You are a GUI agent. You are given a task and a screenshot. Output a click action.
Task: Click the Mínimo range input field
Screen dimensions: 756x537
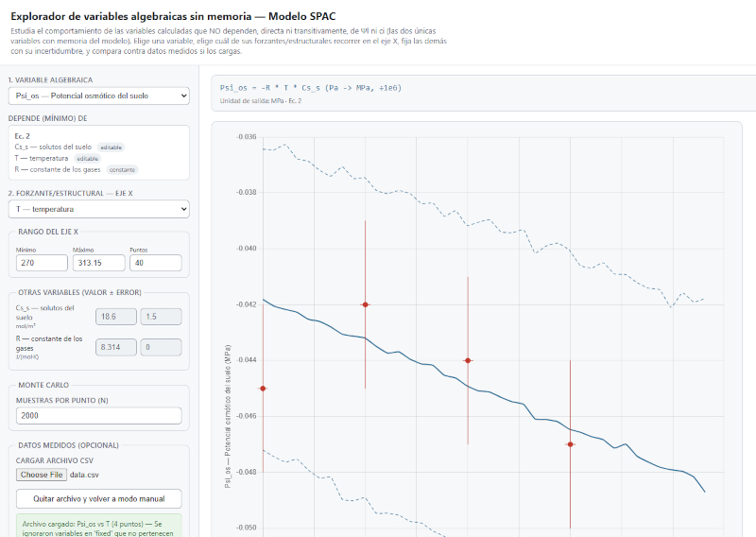(x=42, y=263)
